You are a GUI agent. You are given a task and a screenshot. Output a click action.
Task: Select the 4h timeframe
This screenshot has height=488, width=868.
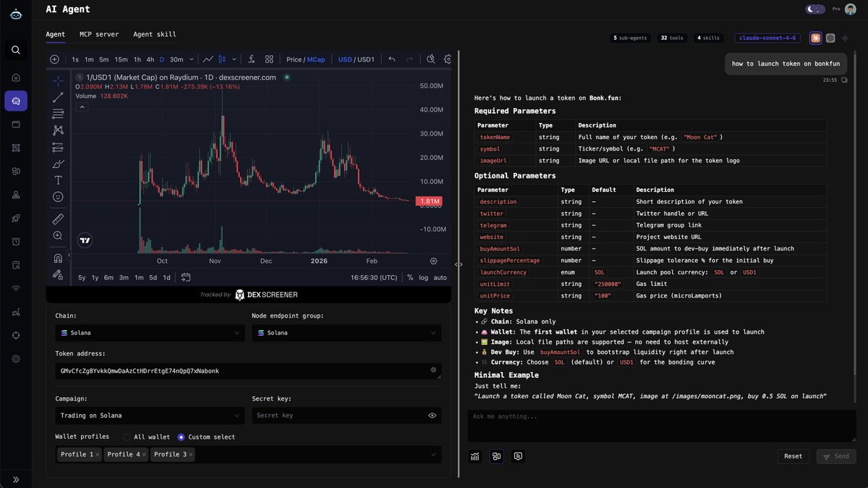click(x=150, y=59)
